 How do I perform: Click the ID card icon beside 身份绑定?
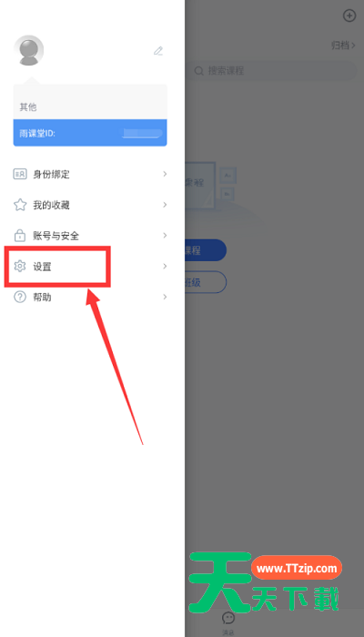20,175
